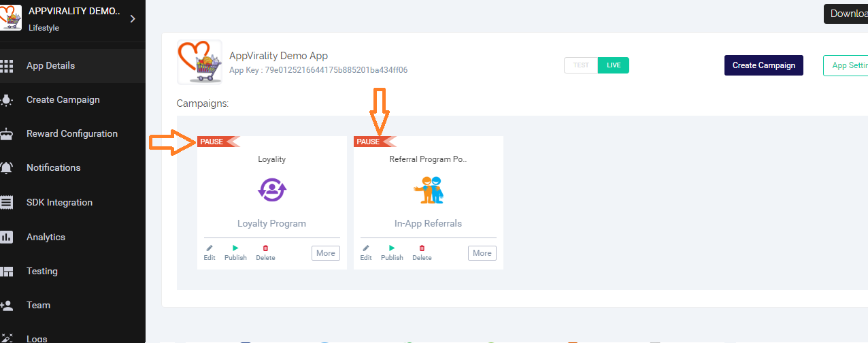Open More options on Referral Program card
This screenshot has height=343, width=868.
click(482, 253)
